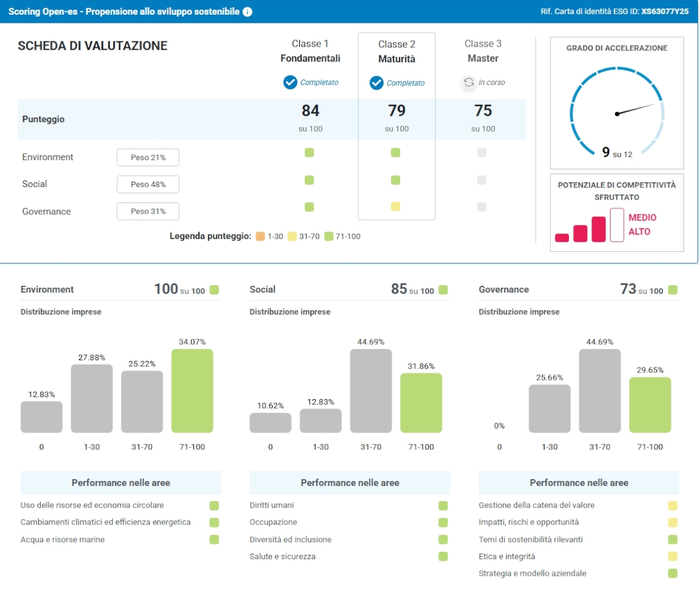The height and width of the screenshot is (593, 700).
Task: Click the Governance 29.65% green bar
Action: (650, 405)
